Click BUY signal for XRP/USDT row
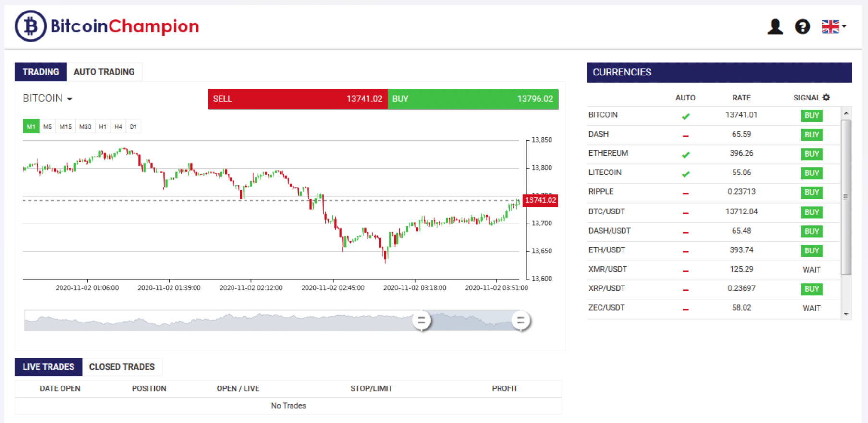Image resolution: width=868 pixels, height=423 pixels. pyautogui.click(x=812, y=289)
